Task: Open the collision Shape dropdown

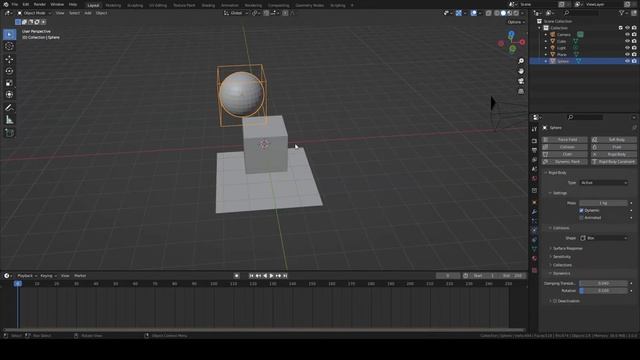Action: 604,238
